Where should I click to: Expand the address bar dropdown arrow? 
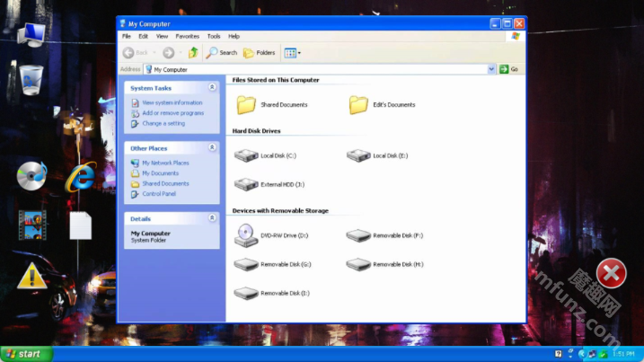pyautogui.click(x=491, y=69)
